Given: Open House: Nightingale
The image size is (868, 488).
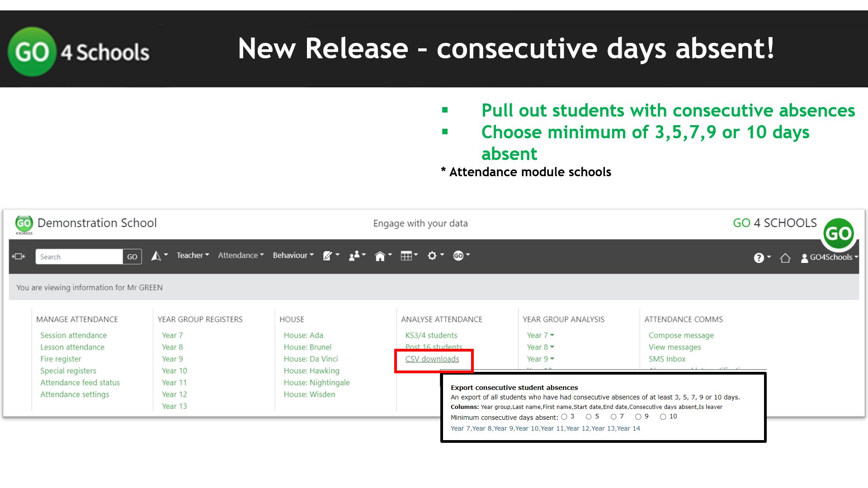Looking at the screenshot, I should click(316, 382).
